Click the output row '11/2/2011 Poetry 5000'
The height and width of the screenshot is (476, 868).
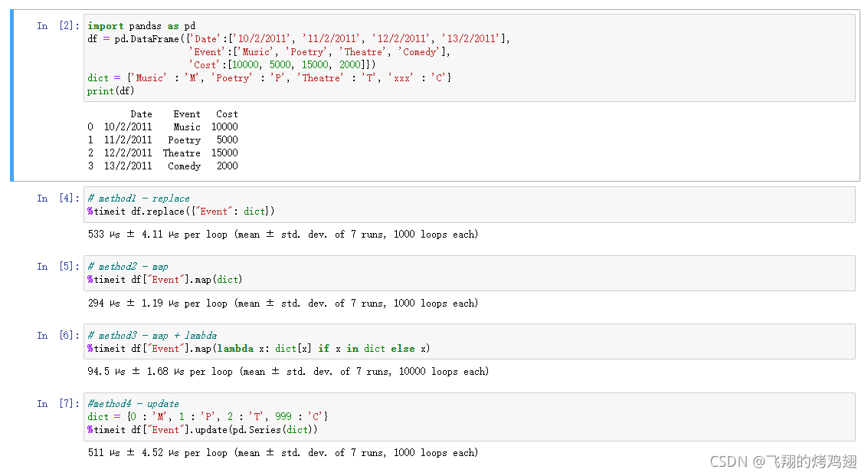click(162, 140)
